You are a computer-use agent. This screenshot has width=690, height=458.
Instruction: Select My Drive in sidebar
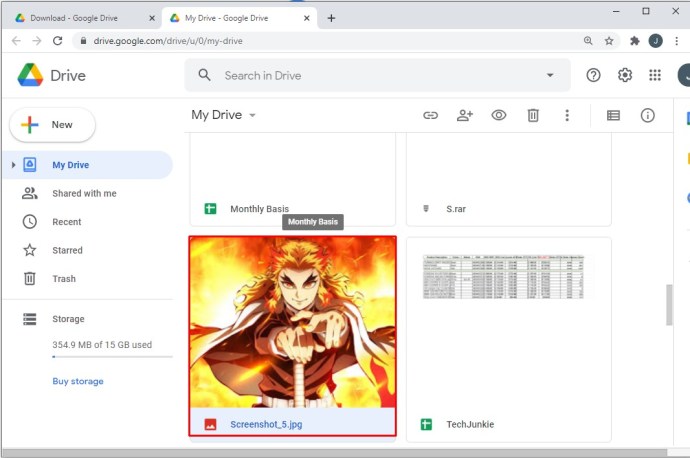point(88,165)
